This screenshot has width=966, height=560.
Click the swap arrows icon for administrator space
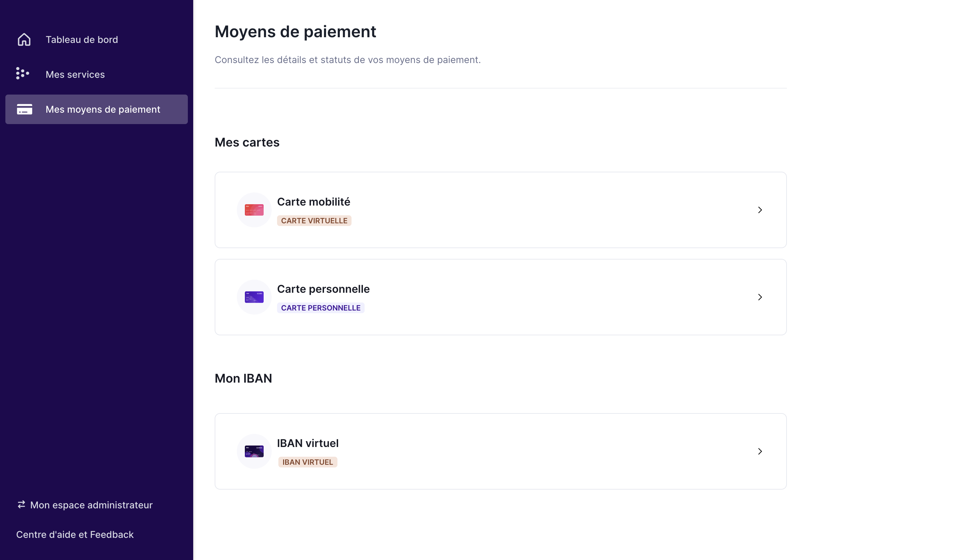21,504
